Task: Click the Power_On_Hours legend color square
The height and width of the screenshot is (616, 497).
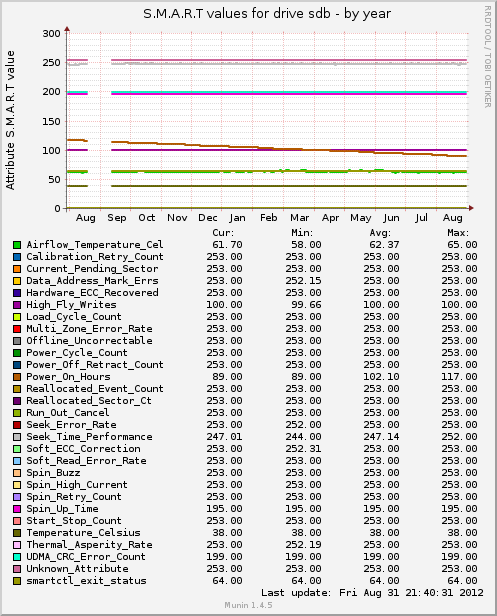Action: pyautogui.click(x=17, y=377)
